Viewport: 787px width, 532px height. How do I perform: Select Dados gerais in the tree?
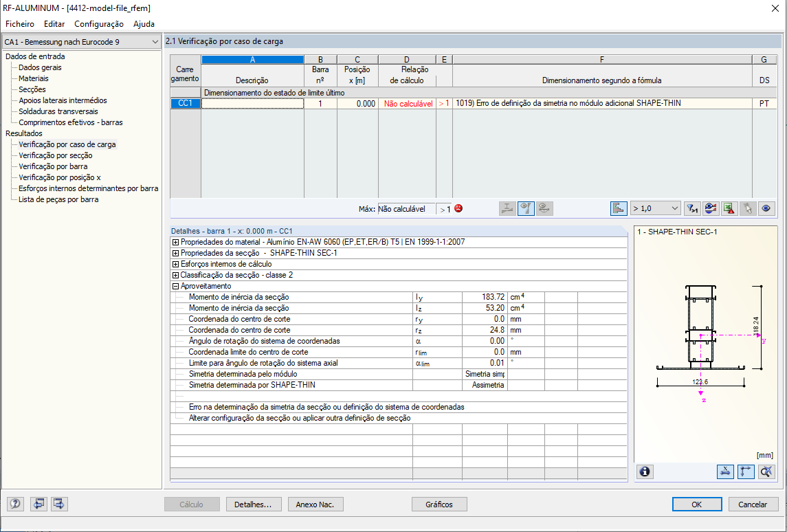tap(40, 67)
